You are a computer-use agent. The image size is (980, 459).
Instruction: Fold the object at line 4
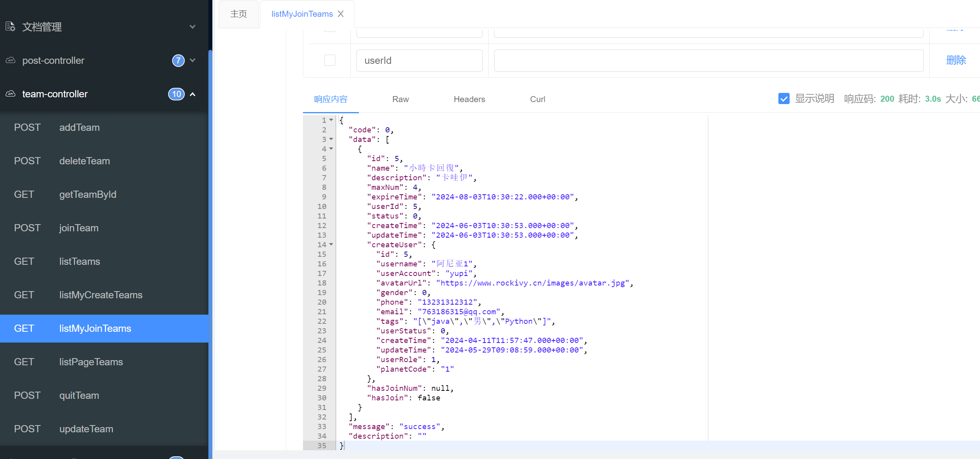(331, 149)
